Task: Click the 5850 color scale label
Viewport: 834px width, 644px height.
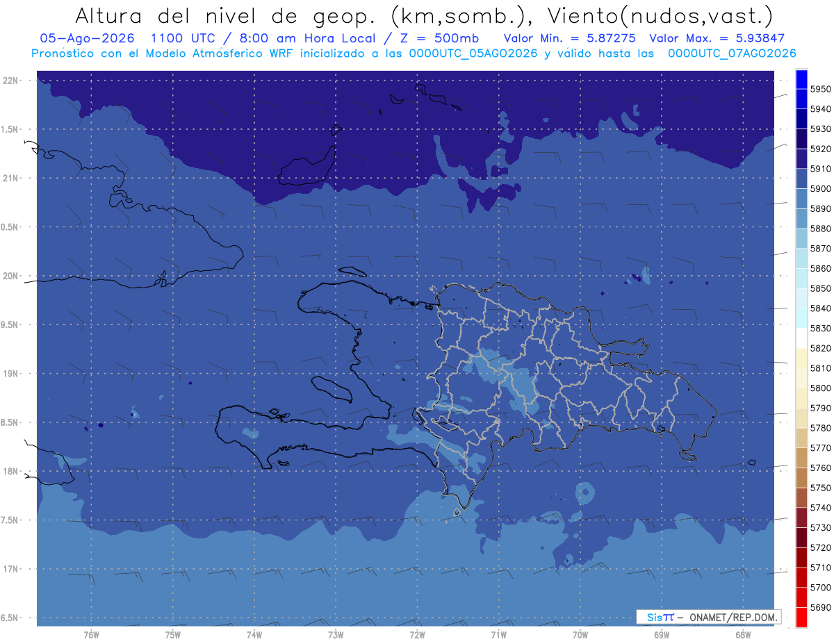Action: 821,288
